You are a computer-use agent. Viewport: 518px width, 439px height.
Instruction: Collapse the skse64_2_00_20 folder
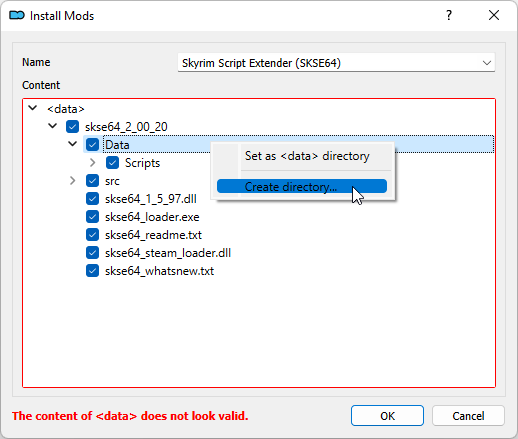tap(53, 126)
